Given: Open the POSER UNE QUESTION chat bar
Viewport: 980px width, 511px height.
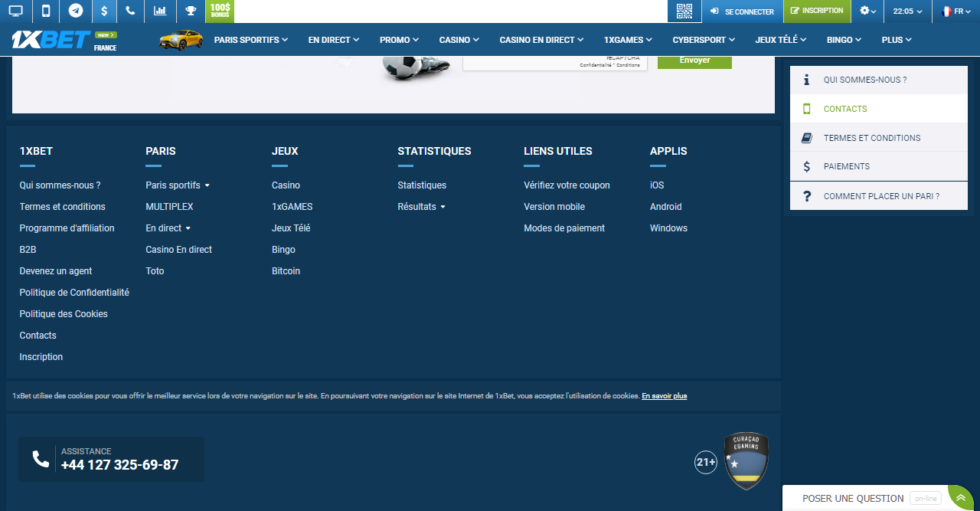Looking at the screenshot, I should (x=865, y=498).
